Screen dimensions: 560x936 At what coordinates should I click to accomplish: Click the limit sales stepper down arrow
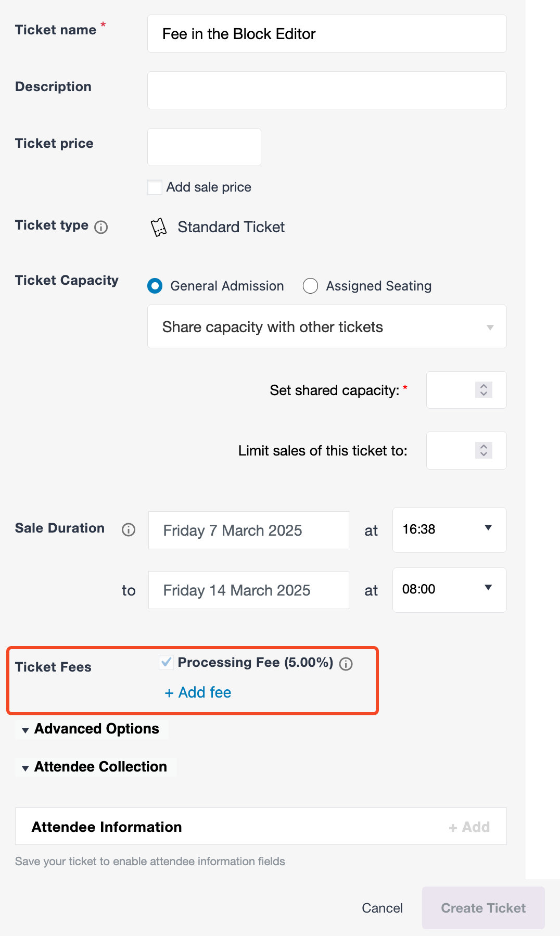tap(483, 455)
